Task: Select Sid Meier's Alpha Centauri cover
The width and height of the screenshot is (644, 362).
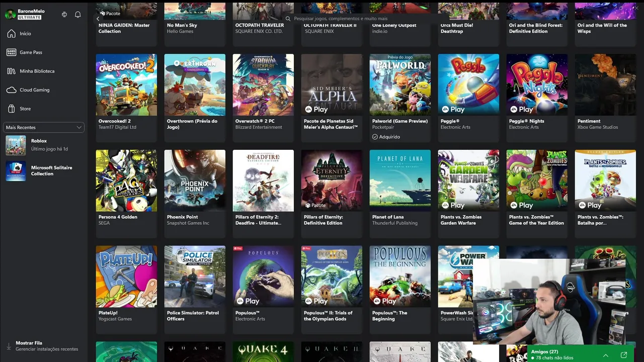Action: pos(332,85)
